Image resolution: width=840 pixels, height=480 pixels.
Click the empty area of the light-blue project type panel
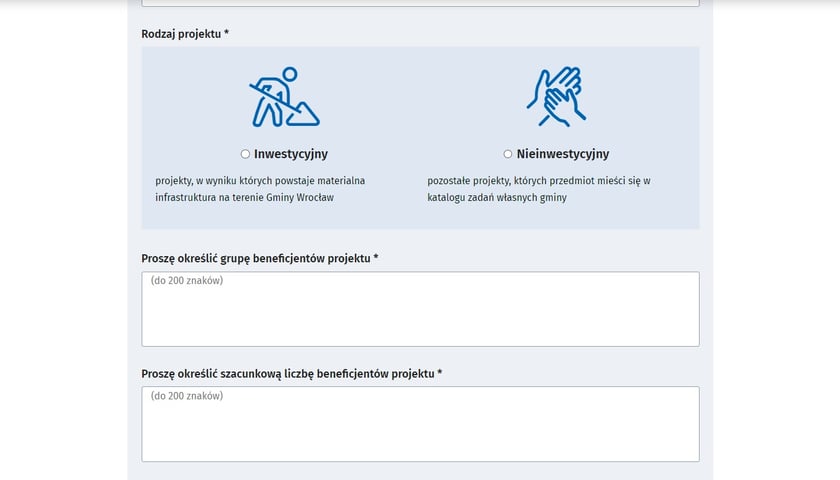(421, 217)
